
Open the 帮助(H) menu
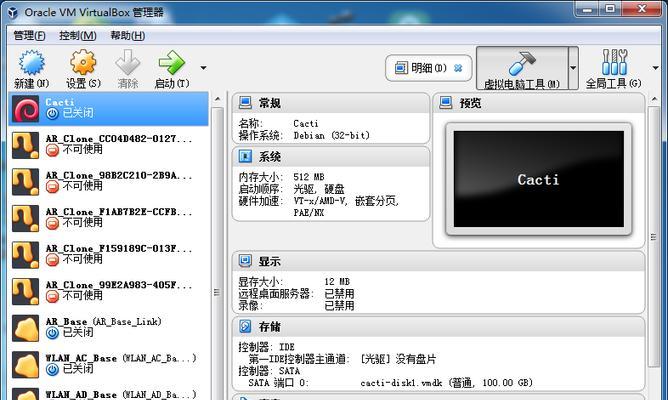coord(128,36)
